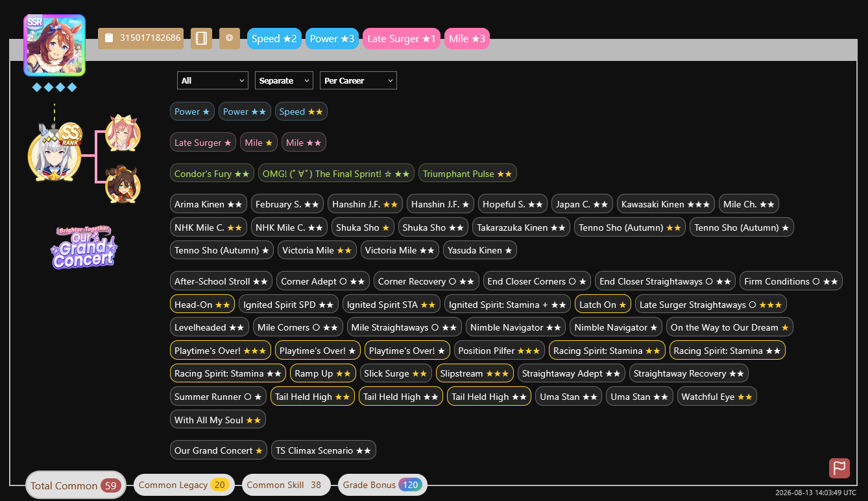This screenshot has width=868, height=501.
Task: Click the Straightaway Recovery skill chip
Action: (x=689, y=374)
